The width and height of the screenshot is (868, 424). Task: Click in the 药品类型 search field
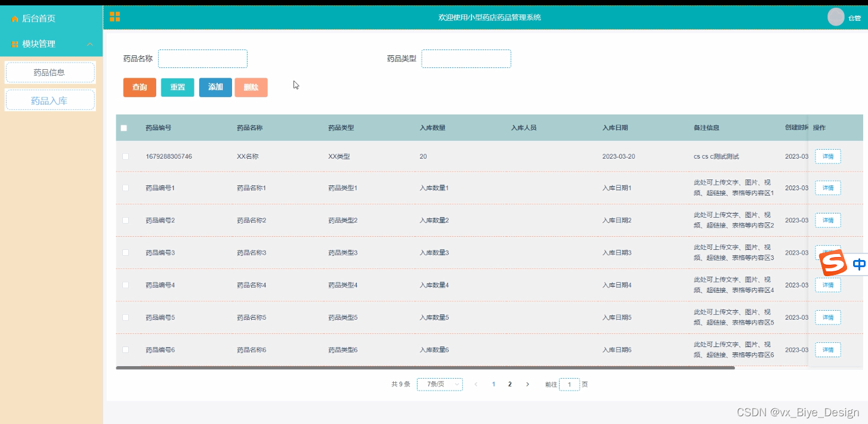click(x=467, y=58)
